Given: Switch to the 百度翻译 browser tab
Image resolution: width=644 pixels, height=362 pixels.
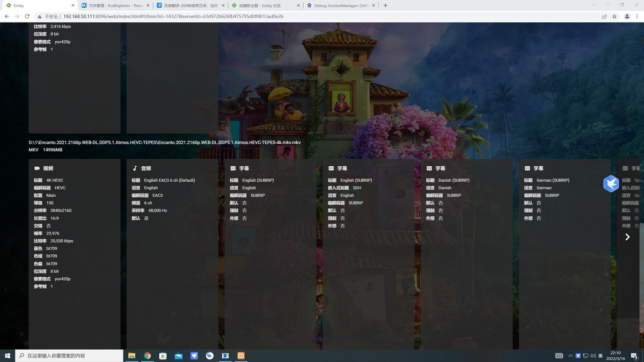Looking at the screenshot, I should point(188,6).
